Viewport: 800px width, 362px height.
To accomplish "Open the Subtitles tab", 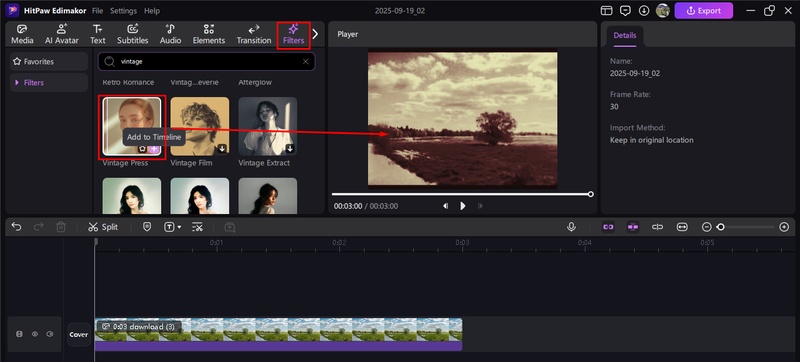I will pyautogui.click(x=133, y=35).
